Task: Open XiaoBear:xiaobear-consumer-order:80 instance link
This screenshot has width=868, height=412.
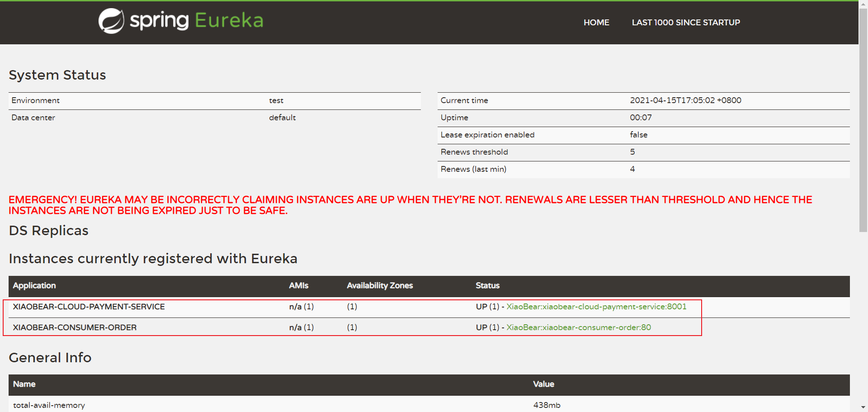Action: click(x=579, y=327)
